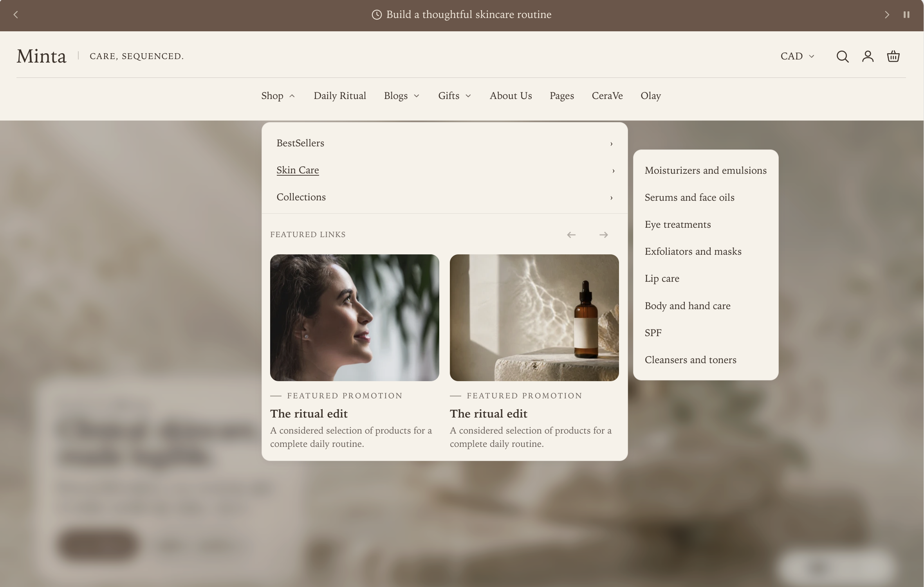The width and height of the screenshot is (924, 587).
Task: Open the serum bottle promotion image
Action: (534, 318)
